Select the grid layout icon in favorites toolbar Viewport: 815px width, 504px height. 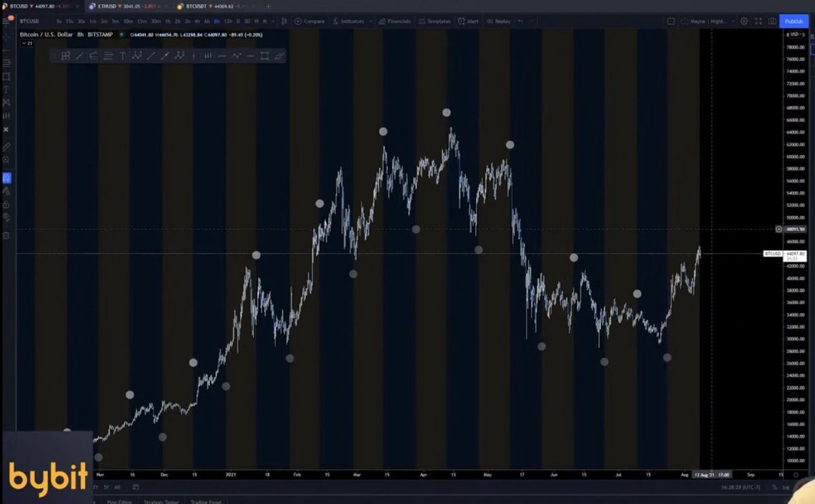click(x=66, y=56)
